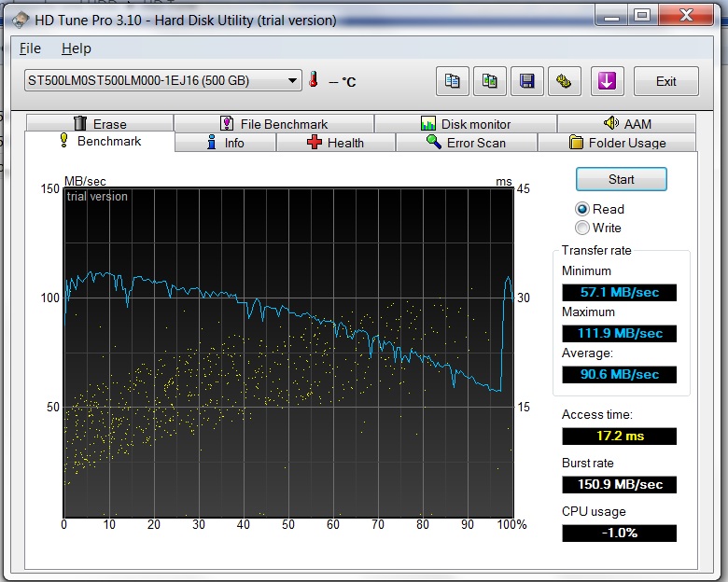The width and height of the screenshot is (728, 582).
Task: Open the Health tab
Action: [335, 143]
